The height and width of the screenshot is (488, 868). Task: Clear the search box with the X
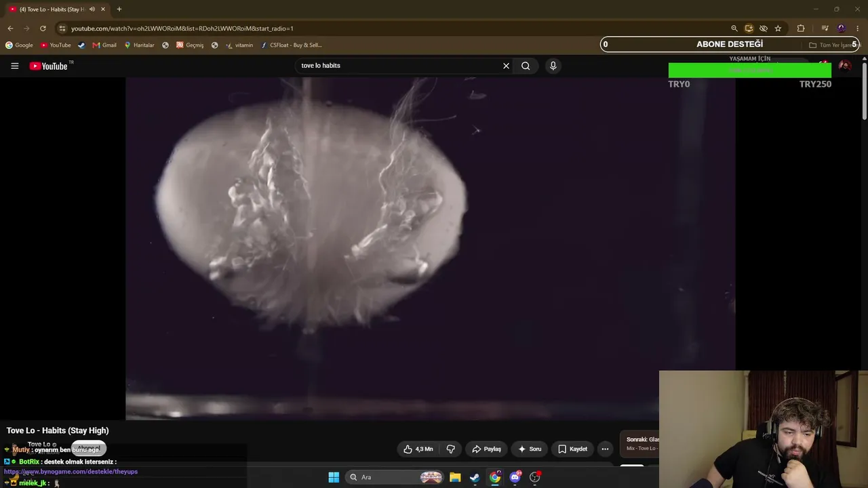pos(506,66)
